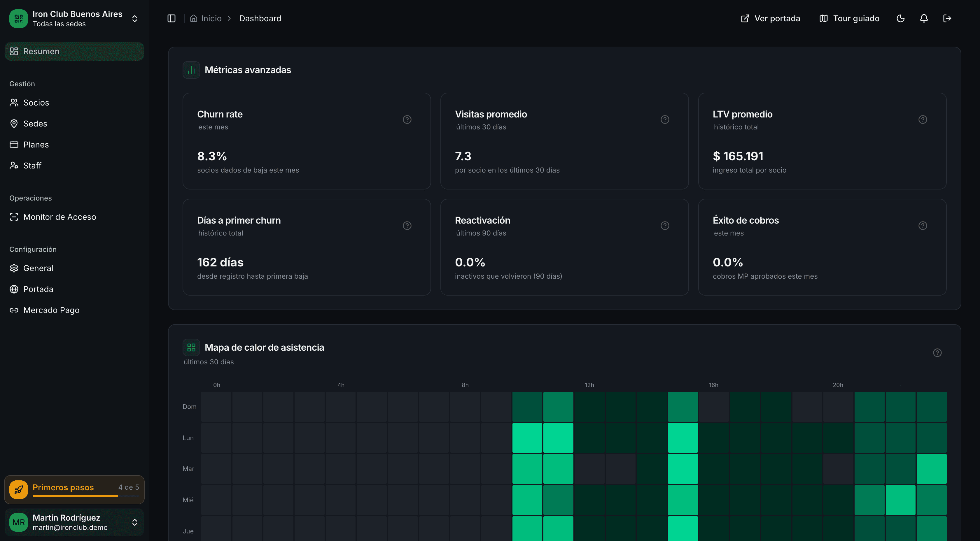The image size is (980, 541).
Task: Click Visitas promedio help icon
Action: pos(665,120)
